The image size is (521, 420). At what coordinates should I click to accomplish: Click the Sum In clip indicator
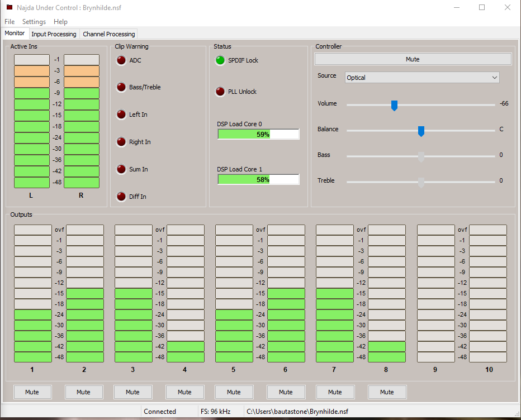click(121, 169)
